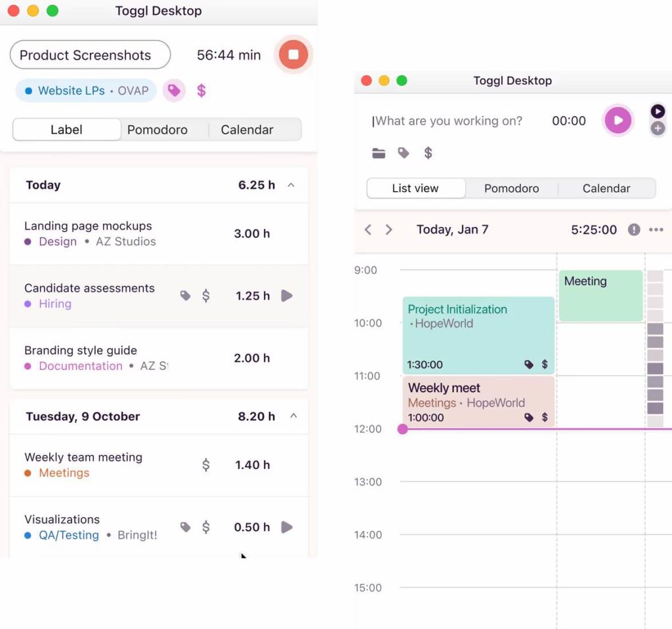This screenshot has height=629, width=672.
Task: Select Calendar tab in right window
Action: pyautogui.click(x=606, y=188)
